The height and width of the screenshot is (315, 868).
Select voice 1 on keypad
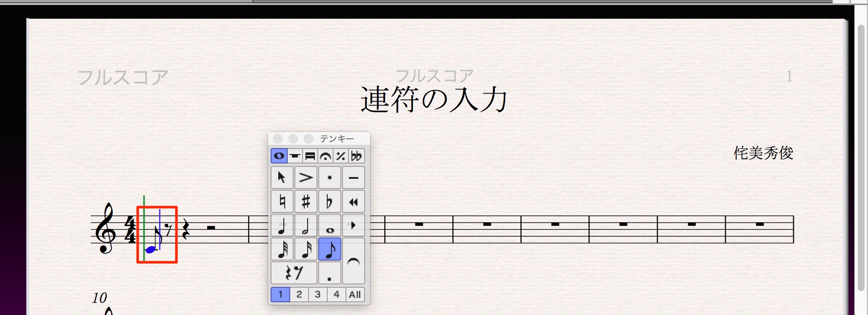click(280, 294)
